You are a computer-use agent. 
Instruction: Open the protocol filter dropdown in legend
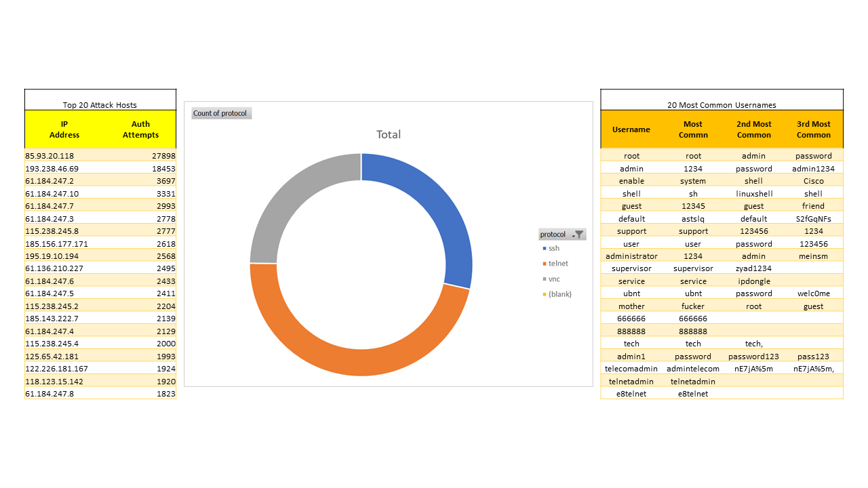578,235
